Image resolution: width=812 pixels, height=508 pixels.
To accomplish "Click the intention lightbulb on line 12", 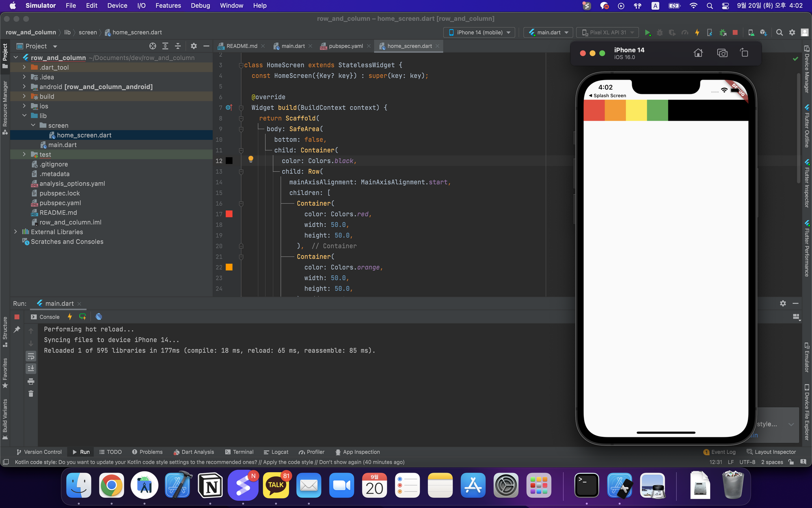I will [251, 159].
